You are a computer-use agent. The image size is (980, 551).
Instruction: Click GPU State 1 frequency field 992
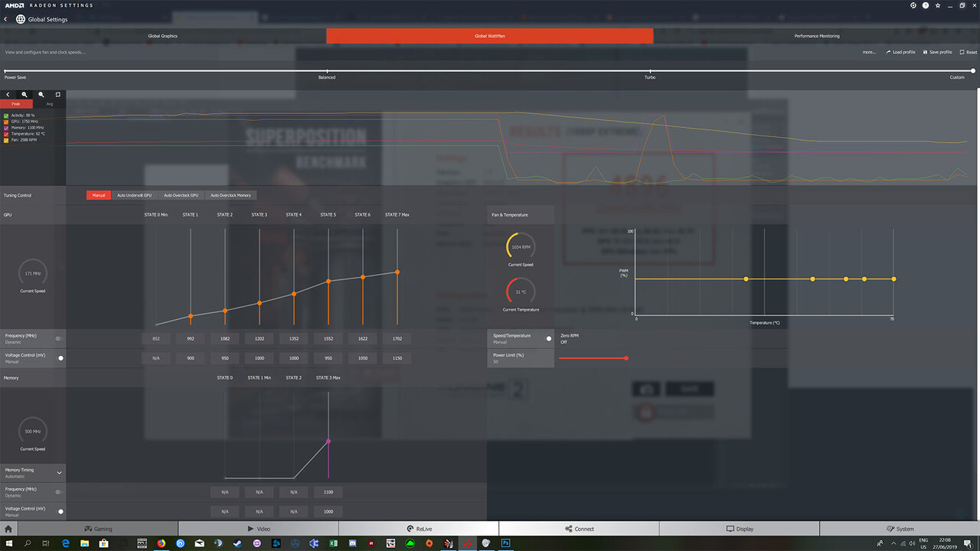[x=191, y=338]
